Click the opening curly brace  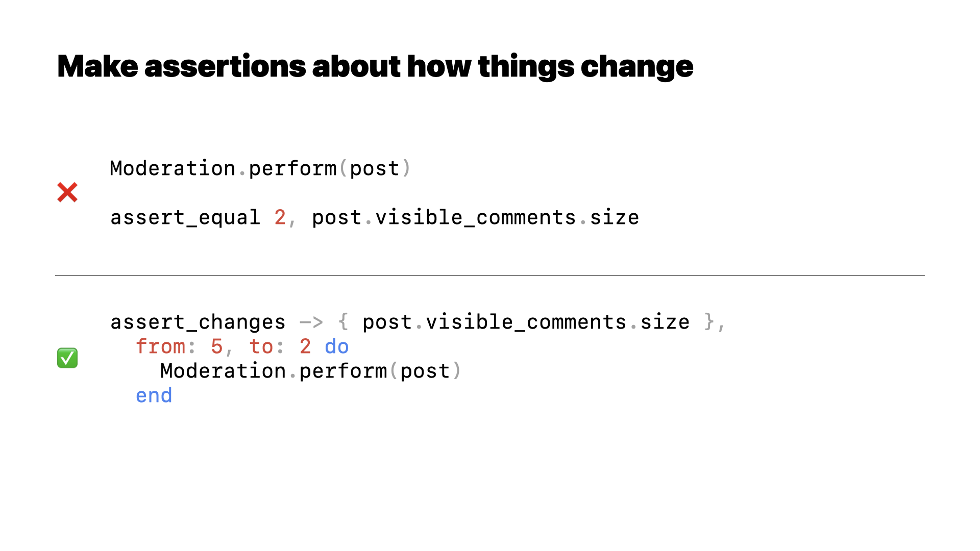pos(344,322)
